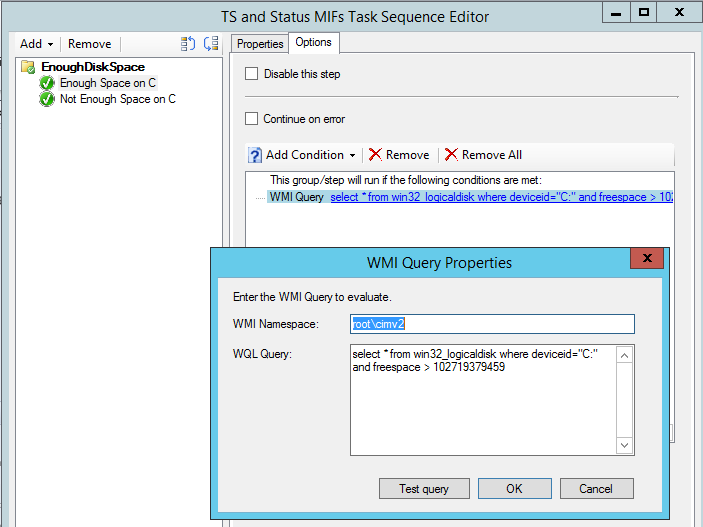The width and height of the screenshot is (703, 527).
Task: Click the red X Remove icon
Action: [x=375, y=155]
